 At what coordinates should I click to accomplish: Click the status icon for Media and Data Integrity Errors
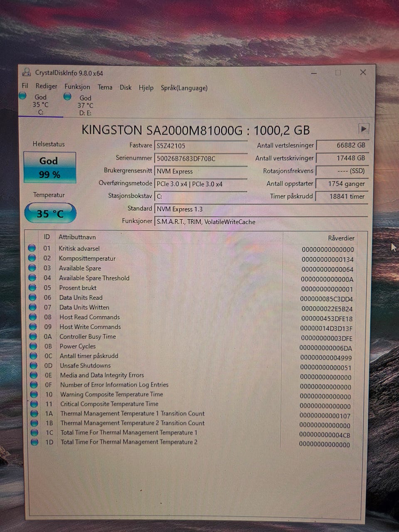coord(34,375)
